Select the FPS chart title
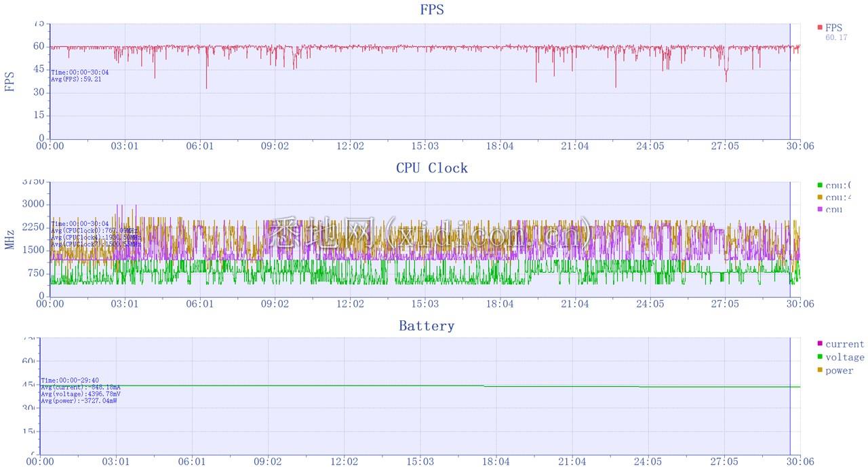The image size is (868, 475). [432, 10]
